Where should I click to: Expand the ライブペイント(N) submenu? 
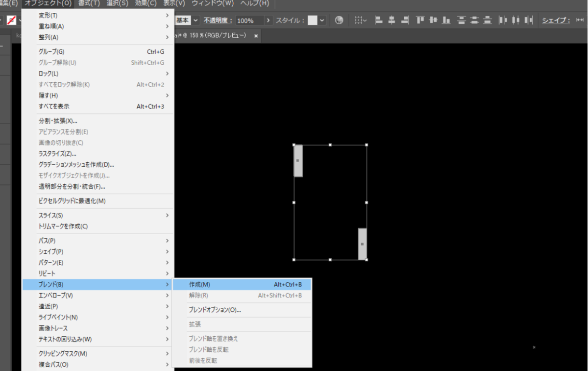(98, 317)
